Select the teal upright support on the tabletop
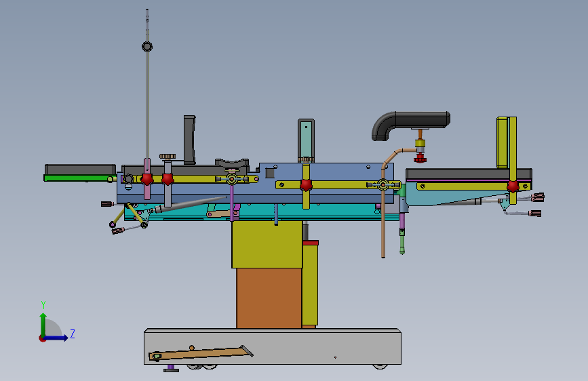The height and width of the screenshot is (381, 588). click(306, 140)
